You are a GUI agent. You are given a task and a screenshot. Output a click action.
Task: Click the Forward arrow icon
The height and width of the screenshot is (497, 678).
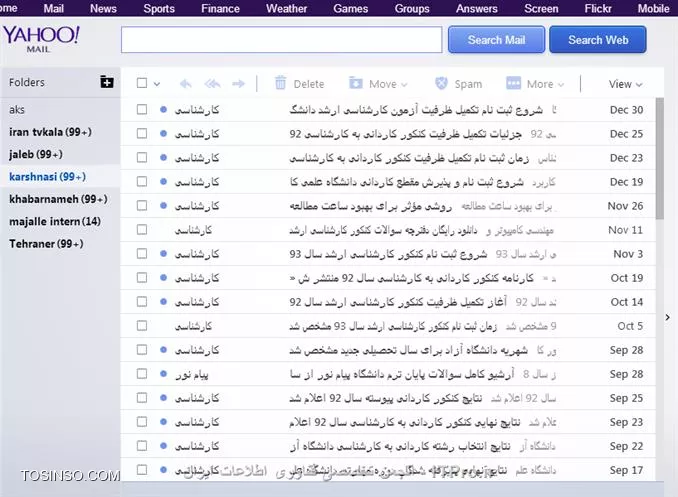pos(238,83)
